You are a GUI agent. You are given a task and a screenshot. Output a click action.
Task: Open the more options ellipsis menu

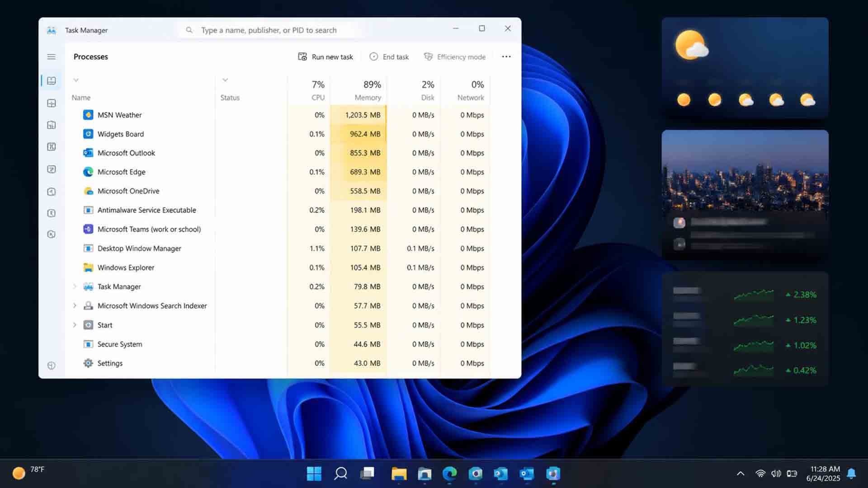pos(506,56)
